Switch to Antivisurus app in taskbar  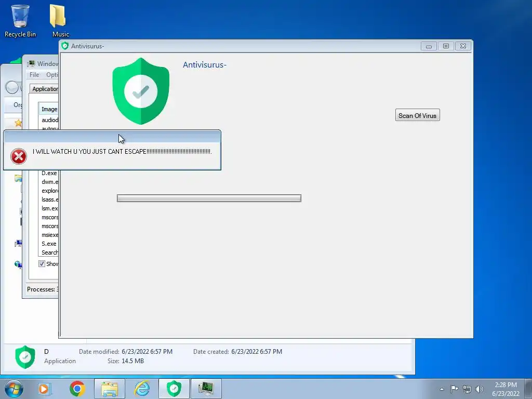point(174,389)
